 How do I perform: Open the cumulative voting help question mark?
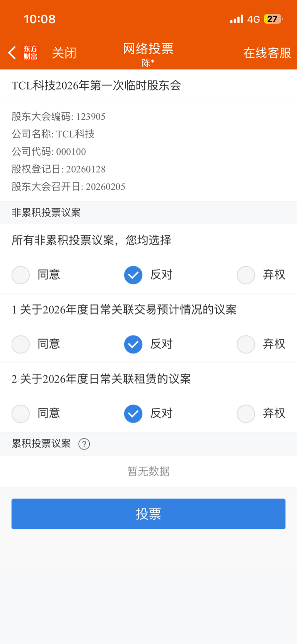(x=84, y=444)
